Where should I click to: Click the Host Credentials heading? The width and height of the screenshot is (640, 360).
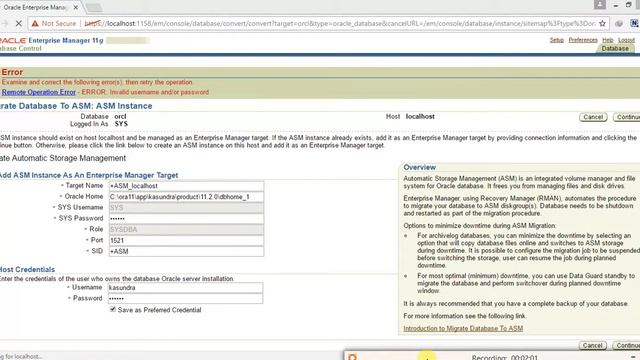(27, 269)
